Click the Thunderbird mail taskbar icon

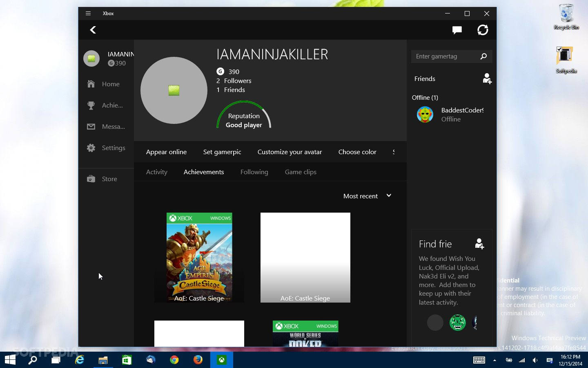(151, 360)
